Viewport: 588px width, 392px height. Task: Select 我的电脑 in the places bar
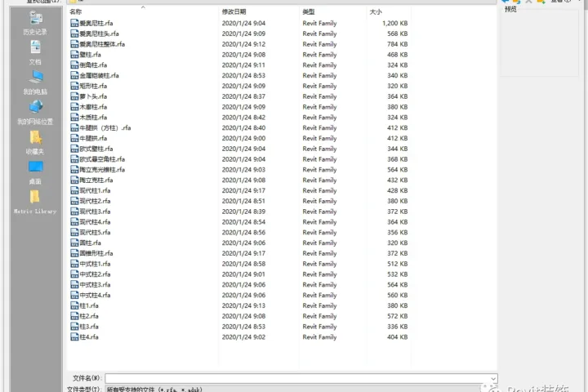coord(35,83)
